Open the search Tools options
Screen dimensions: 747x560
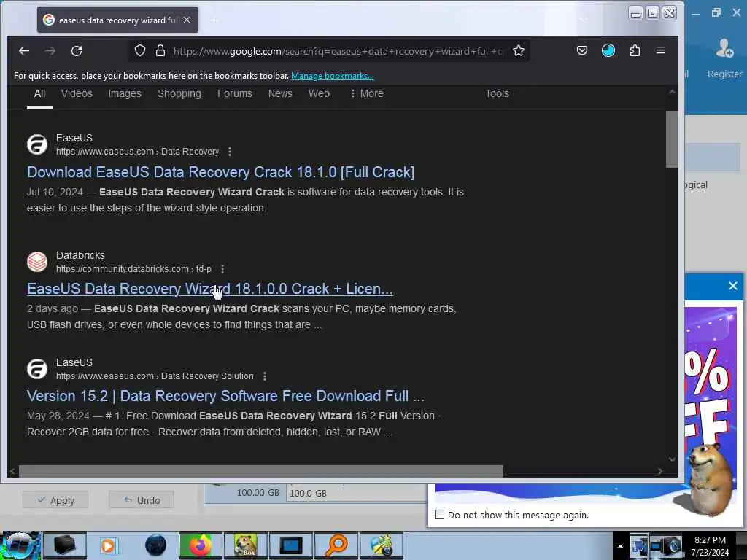point(497,93)
